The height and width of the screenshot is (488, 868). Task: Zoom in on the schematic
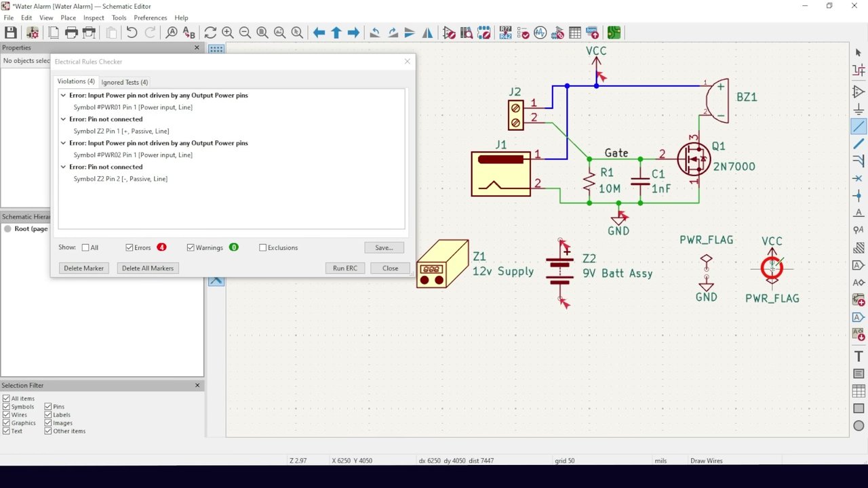tap(228, 33)
